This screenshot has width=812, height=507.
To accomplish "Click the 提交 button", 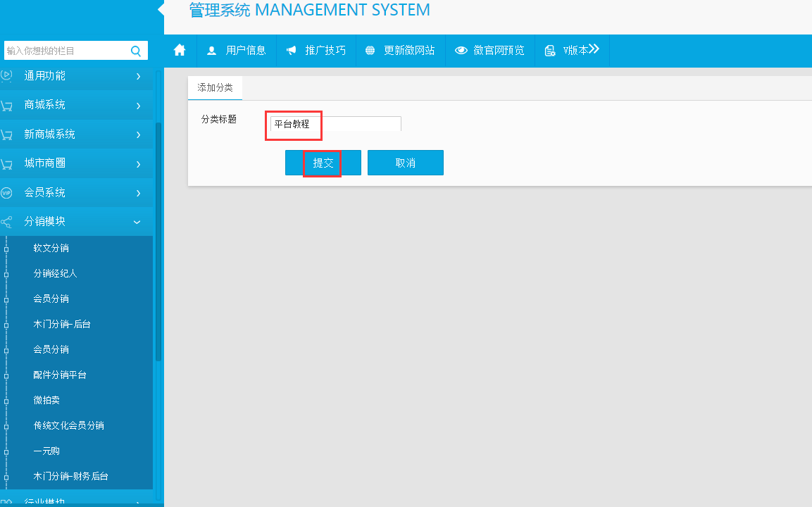I will coord(323,163).
